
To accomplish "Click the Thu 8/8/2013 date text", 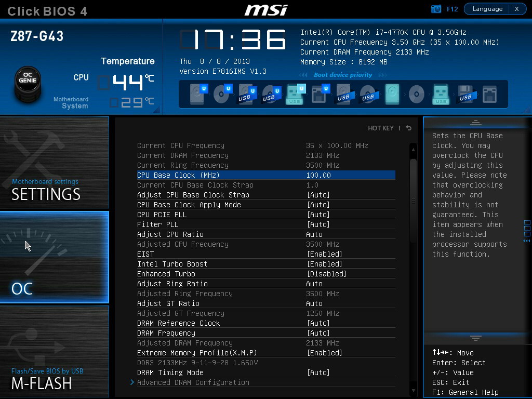I will coord(215,61).
